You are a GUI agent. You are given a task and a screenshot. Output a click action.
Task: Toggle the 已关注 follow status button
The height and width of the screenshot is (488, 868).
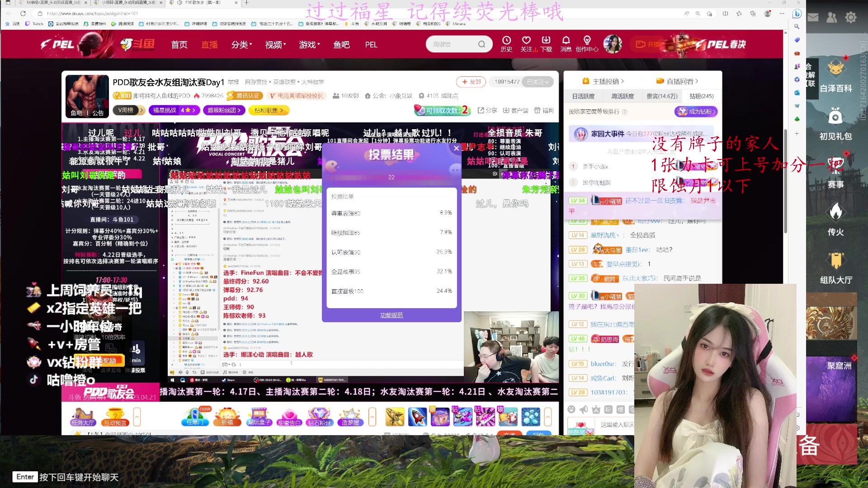(x=538, y=81)
